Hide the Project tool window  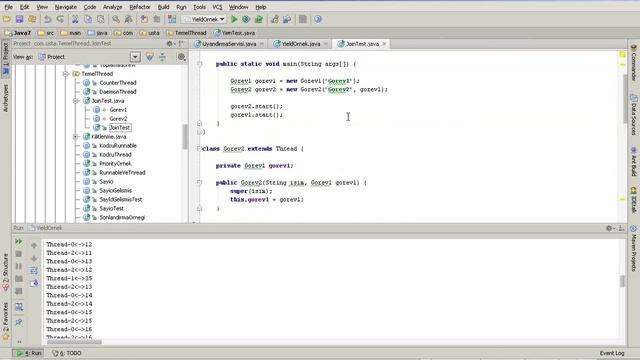tap(182, 44)
